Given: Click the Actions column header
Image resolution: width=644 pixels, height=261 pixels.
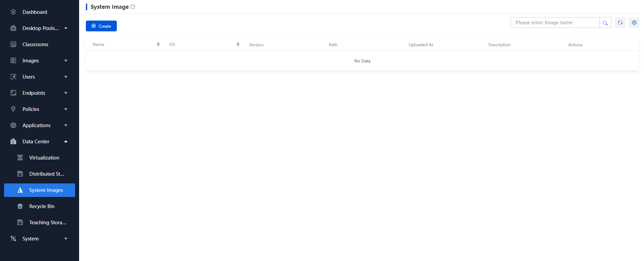Looking at the screenshot, I should click(x=575, y=45).
